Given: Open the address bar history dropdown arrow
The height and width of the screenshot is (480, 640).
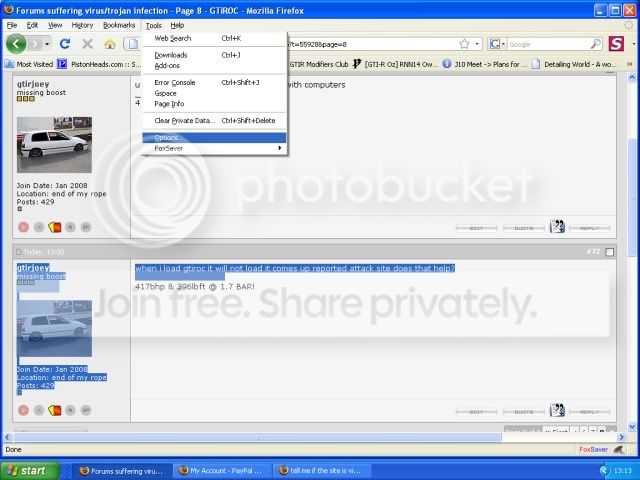Looking at the screenshot, I should (478, 44).
